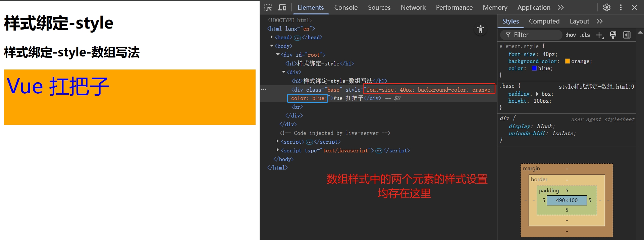Open DevTools settings gear
The image size is (644, 240).
point(607,7)
